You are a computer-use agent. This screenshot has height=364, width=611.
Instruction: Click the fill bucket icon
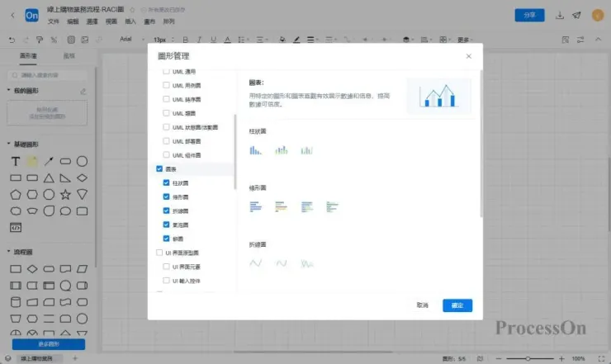coord(282,40)
